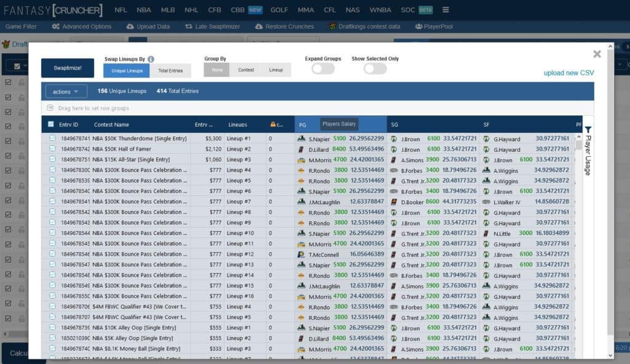630x364 pixels.
Task: Click the Swaptimize! button
Action: click(x=68, y=68)
